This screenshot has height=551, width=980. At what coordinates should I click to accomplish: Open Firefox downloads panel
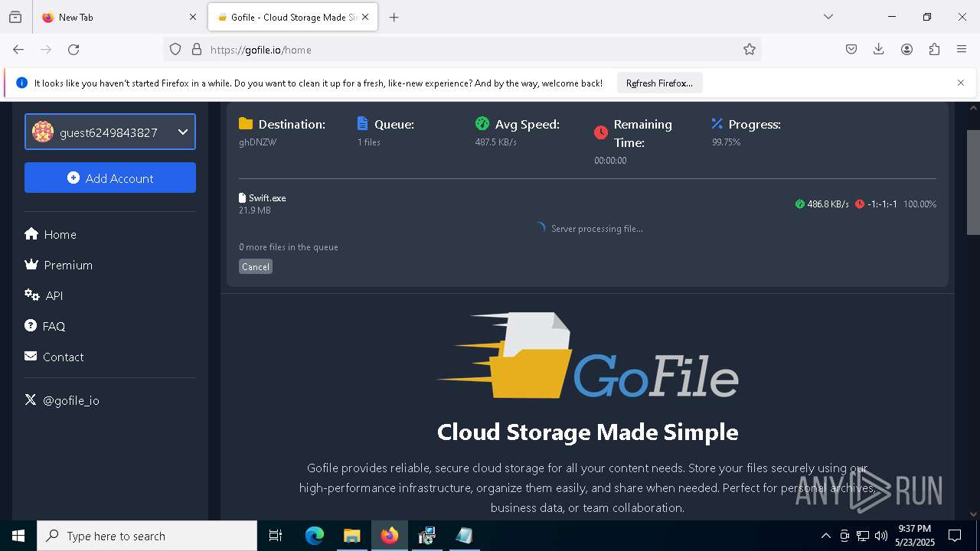(879, 50)
